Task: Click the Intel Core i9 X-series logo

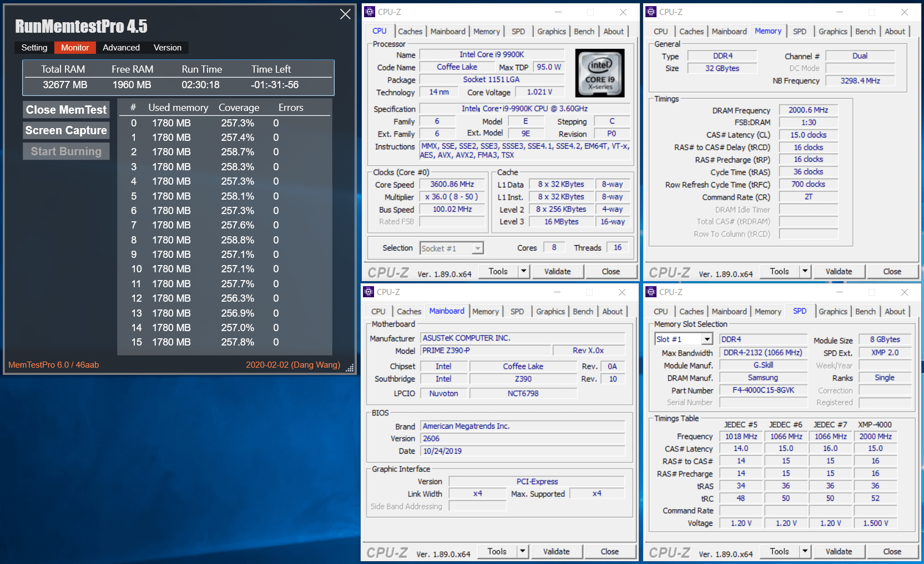Action: 599,73
